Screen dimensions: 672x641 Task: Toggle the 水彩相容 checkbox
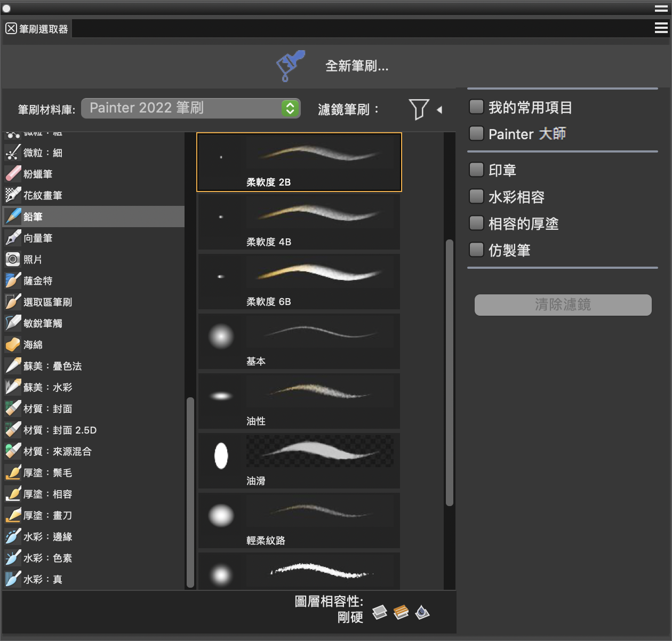(476, 196)
